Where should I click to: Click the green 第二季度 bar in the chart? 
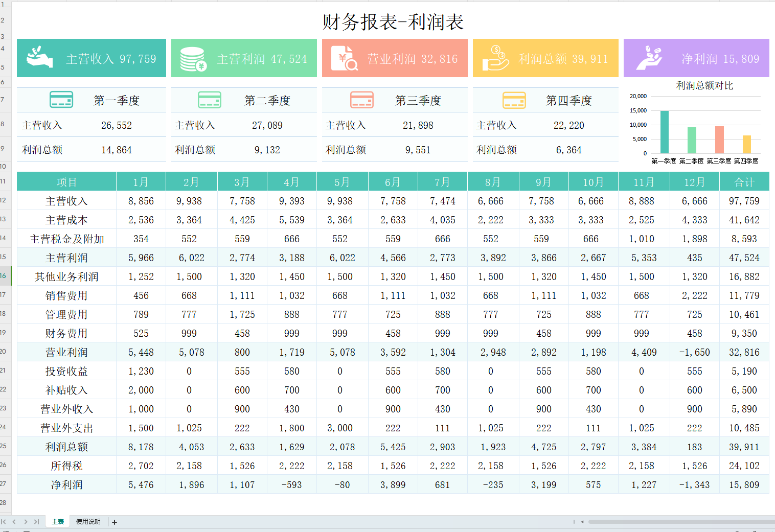pyautogui.click(x=692, y=140)
